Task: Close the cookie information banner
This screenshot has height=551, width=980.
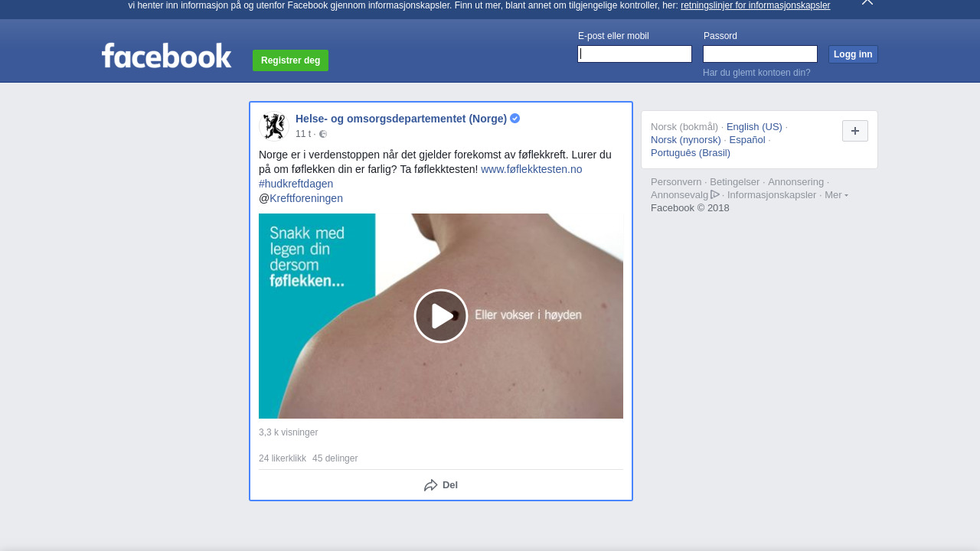Action: 867,2
